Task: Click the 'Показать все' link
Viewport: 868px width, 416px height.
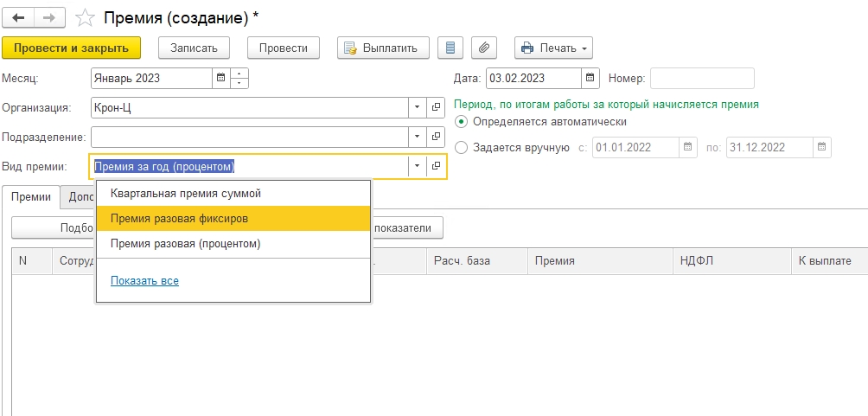Action: click(144, 281)
